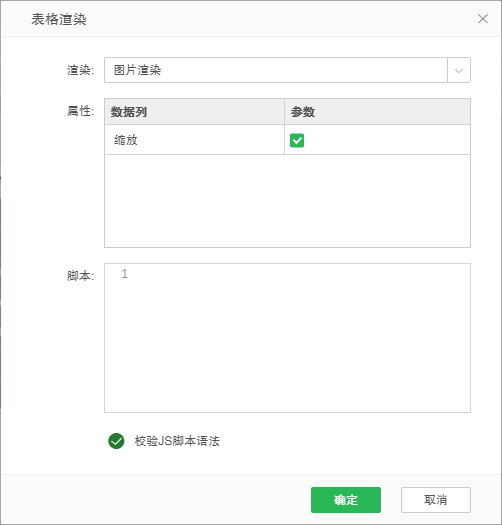This screenshot has height=525, width=502.
Task: Confirm with the 确定 button
Action: (x=346, y=500)
